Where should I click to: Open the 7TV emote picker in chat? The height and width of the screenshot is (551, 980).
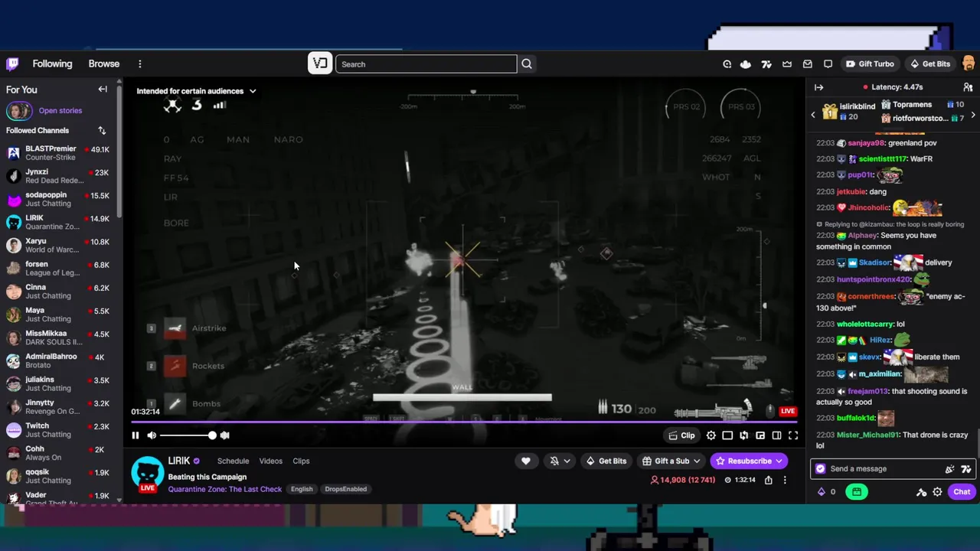[x=966, y=469]
